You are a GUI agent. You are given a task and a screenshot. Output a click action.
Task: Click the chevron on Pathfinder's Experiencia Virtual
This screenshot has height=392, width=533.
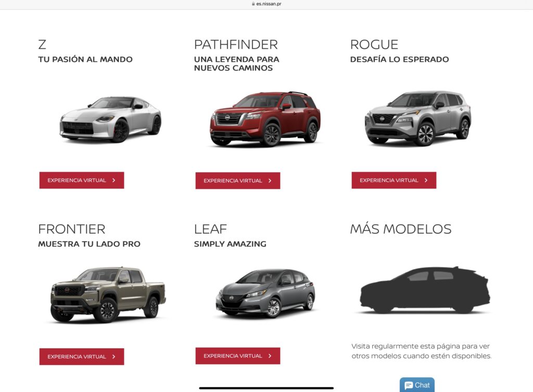coord(270,181)
